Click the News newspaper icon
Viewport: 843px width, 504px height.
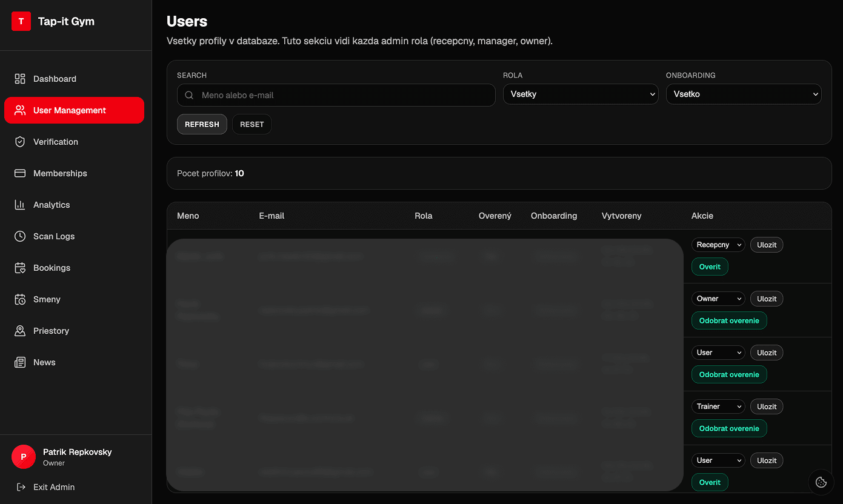click(x=20, y=362)
